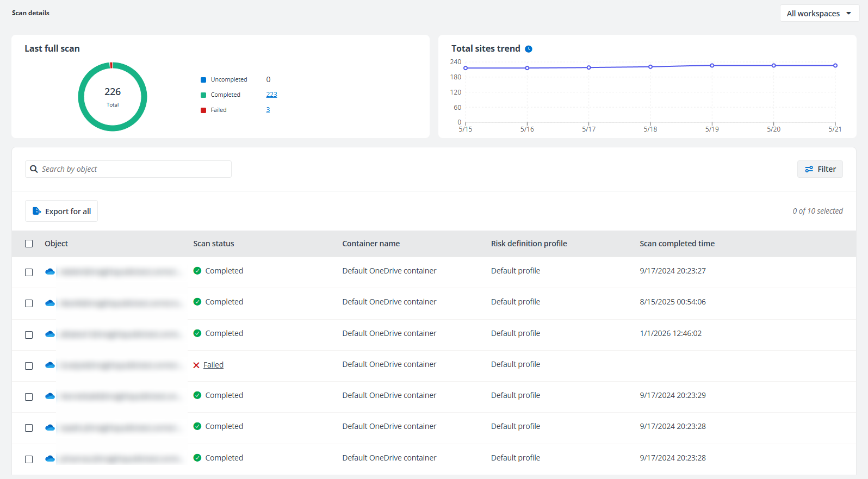The image size is (868, 479).
Task: Click the Object column header
Action: (56, 244)
